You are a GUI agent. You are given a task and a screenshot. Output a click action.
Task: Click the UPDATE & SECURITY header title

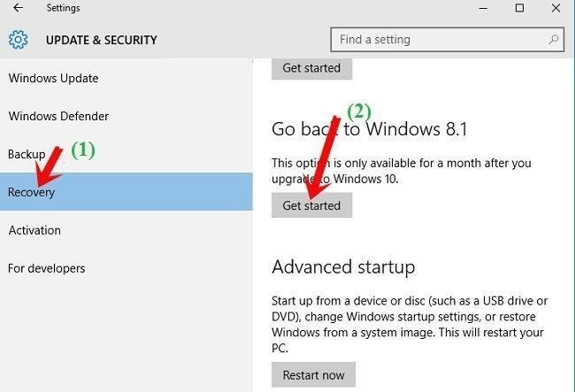101,40
